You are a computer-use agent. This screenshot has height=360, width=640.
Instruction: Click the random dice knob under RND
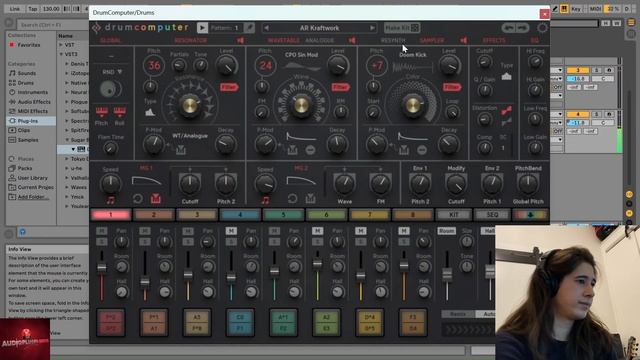109,89
